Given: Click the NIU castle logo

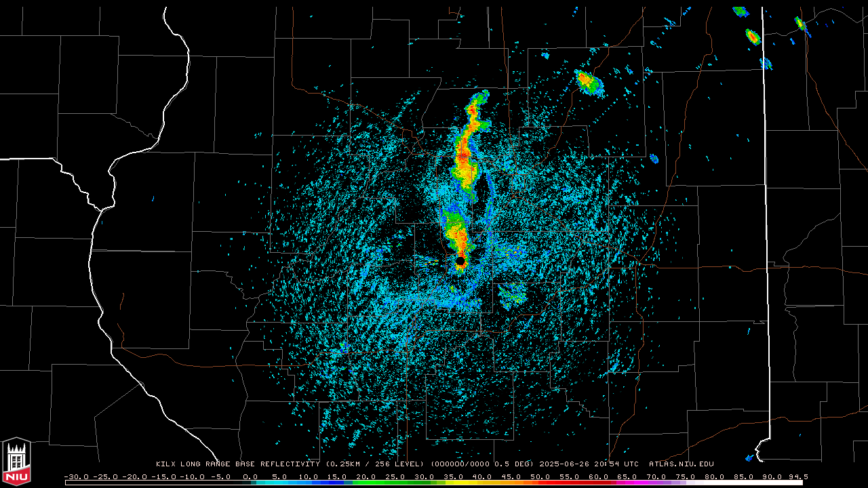Looking at the screenshot, I should (16, 462).
